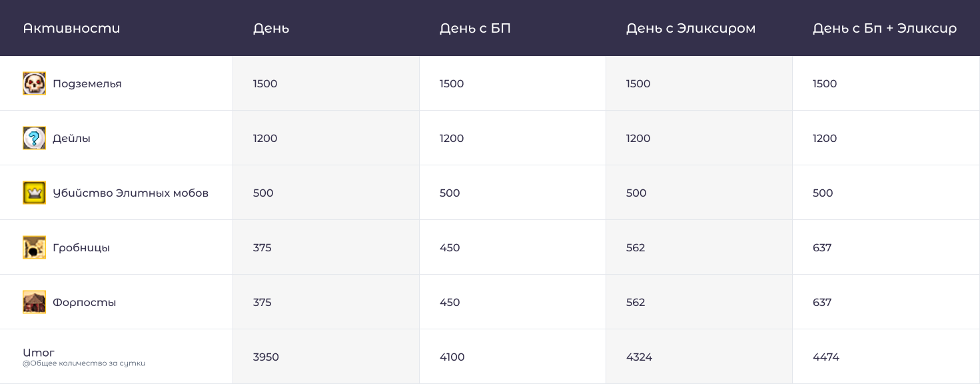Image resolution: width=980 pixels, height=384 pixels.
Task: Click the День с Эликсиром header
Action: click(691, 29)
